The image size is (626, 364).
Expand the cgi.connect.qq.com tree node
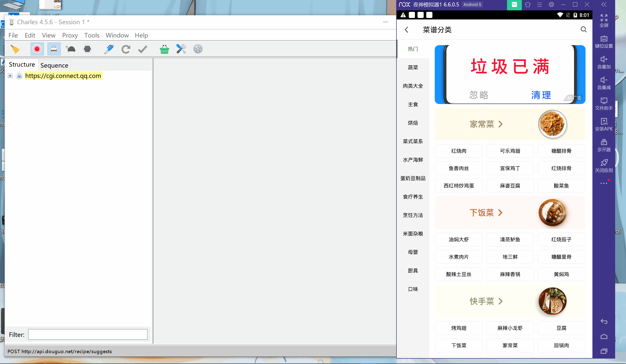pyautogui.click(x=10, y=76)
